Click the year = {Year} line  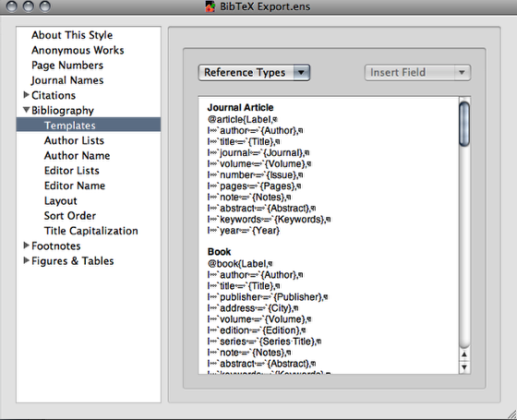244,231
